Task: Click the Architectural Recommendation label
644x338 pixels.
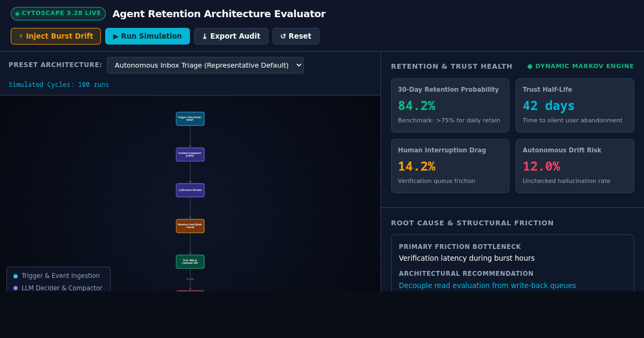Action: tap(466, 274)
